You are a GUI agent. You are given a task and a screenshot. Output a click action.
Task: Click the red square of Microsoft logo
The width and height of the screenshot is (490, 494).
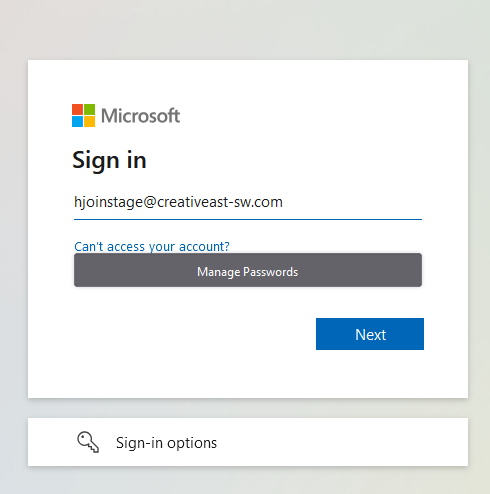click(x=77, y=109)
